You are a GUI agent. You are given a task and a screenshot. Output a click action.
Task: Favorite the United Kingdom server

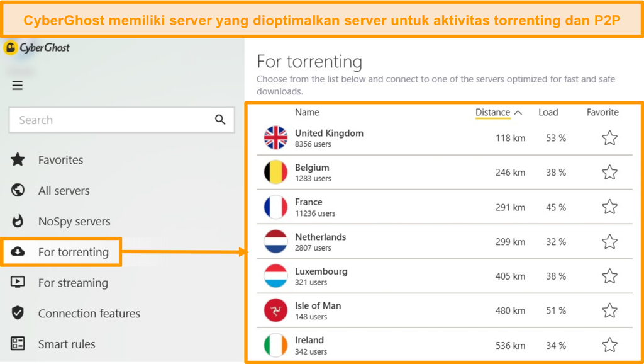pyautogui.click(x=610, y=138)
